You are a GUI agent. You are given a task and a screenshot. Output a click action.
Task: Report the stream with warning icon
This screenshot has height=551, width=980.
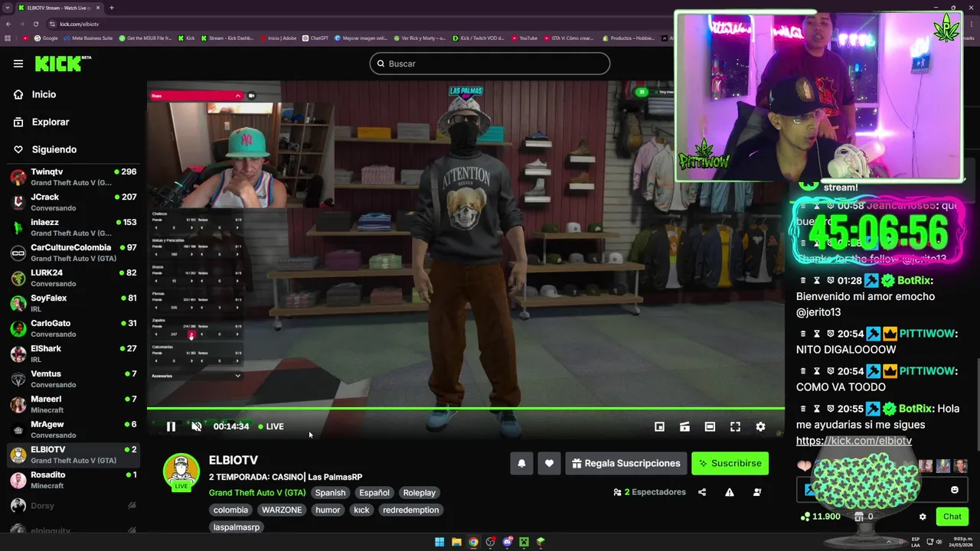pos(730,492)
